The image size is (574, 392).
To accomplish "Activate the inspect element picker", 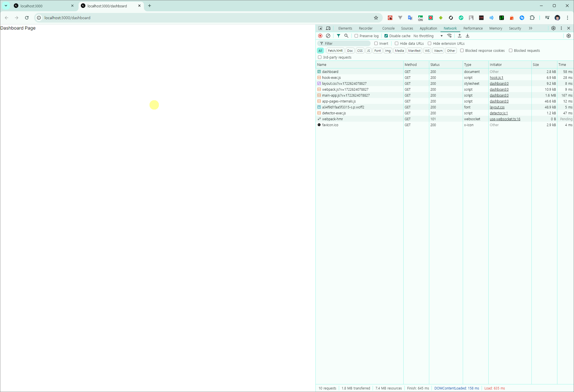I will [x=320, y=28].
